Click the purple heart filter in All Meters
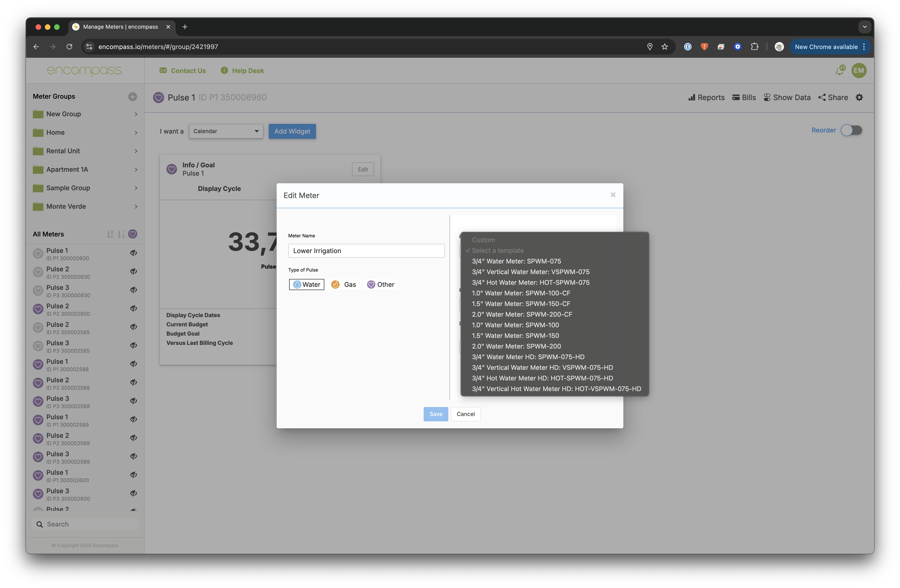Viewport: 900px width, 588px height. pos(133,234)
